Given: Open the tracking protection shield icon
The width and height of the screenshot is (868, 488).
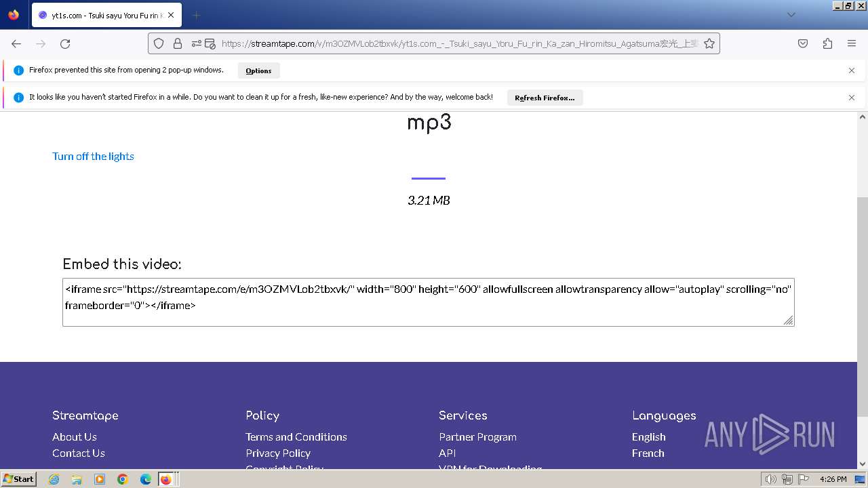Looking at the screenshot, I should (159, 43).
